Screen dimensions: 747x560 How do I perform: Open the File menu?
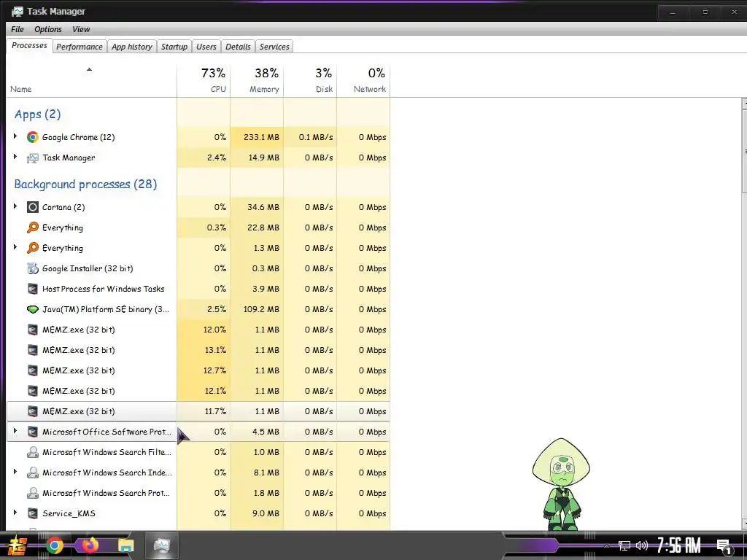coord(18,29)
